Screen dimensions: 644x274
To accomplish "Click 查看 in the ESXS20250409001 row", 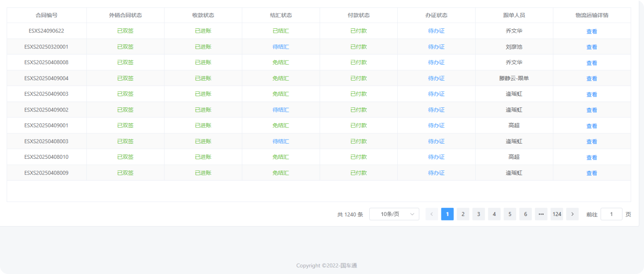I will point(592,126).
